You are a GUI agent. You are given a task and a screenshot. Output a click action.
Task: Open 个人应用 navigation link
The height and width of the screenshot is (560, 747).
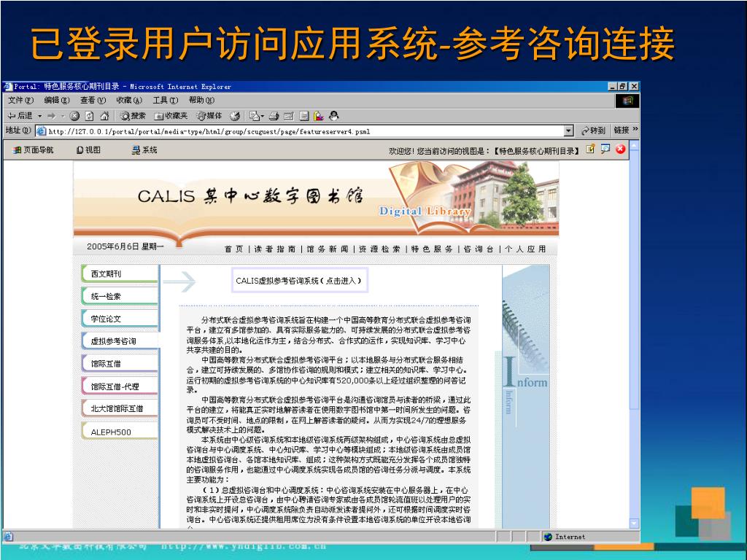click(525, 249)
